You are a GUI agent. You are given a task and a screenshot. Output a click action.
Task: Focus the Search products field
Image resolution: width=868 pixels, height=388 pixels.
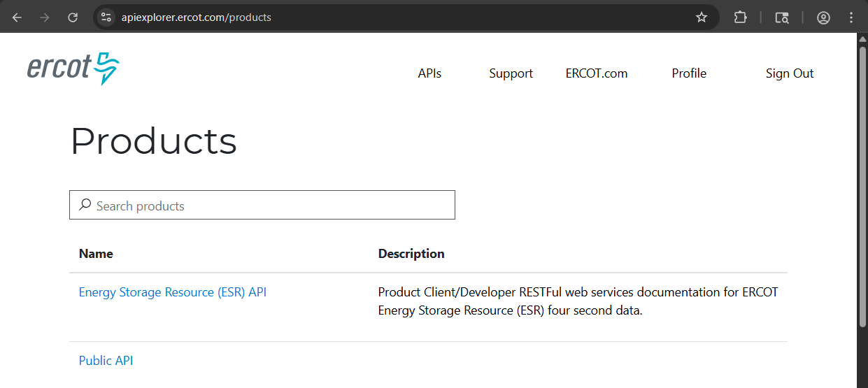[262, 205]
